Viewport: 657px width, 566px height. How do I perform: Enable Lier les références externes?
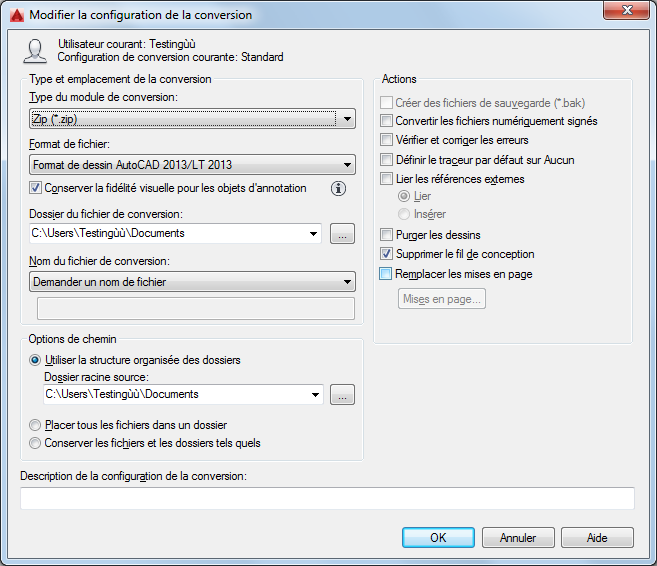coord(386,178)
